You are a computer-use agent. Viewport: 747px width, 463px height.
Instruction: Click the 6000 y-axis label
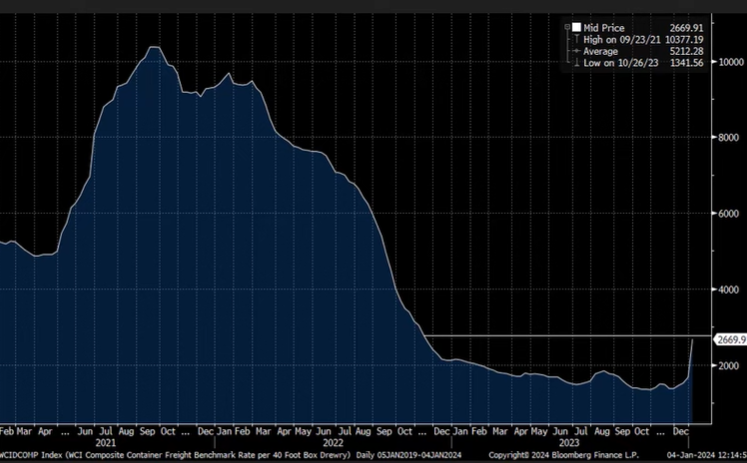point(728,214)
